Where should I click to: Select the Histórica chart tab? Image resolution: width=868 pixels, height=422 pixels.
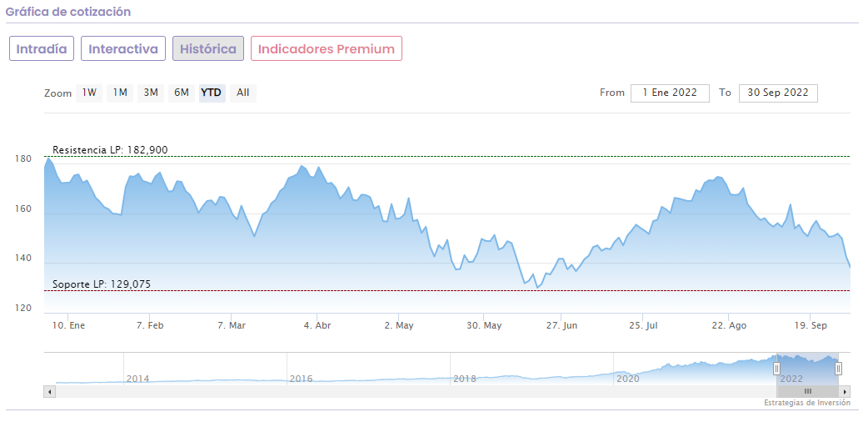(x=208, y=49)
